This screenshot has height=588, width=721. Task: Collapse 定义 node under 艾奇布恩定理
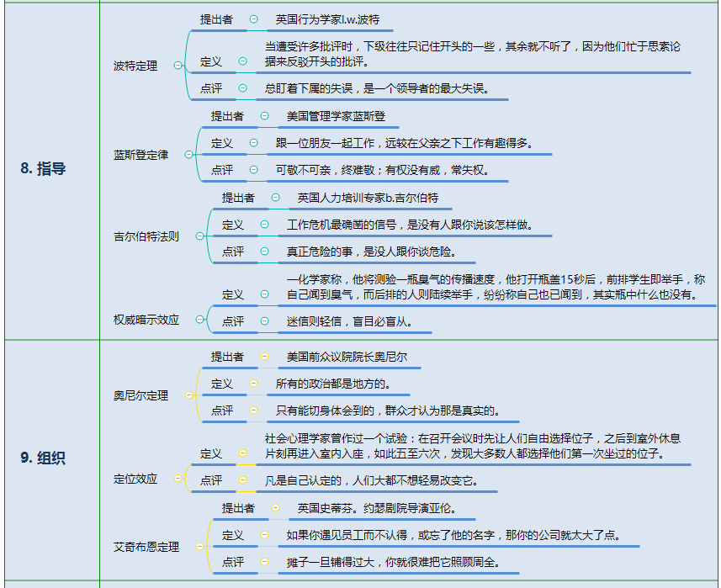click(264, 535)
